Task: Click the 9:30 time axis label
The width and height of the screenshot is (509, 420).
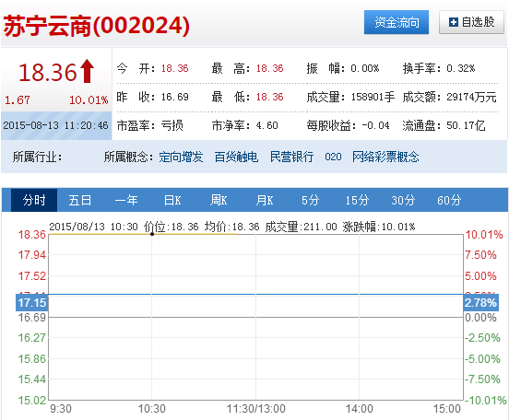Action: click(61, 409)
